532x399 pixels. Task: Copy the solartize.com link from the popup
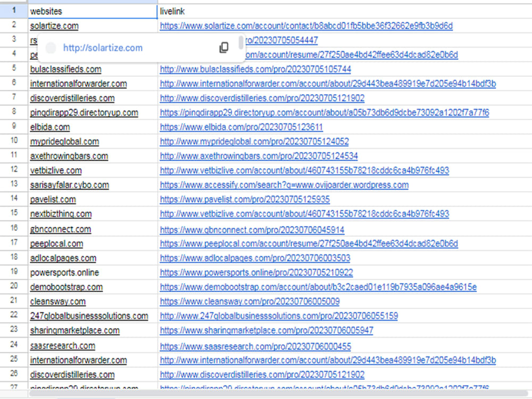(x=224, y=47)
